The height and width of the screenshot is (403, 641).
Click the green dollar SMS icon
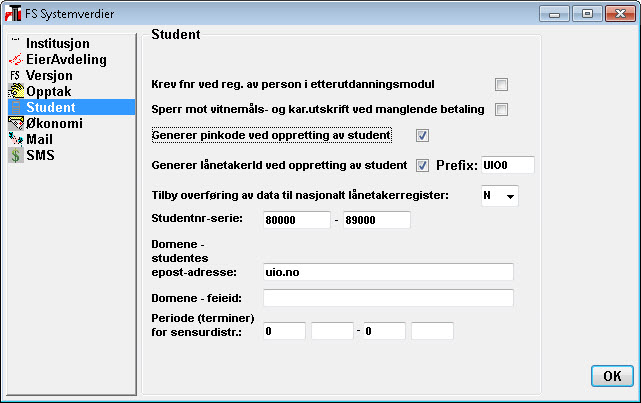tap(16, 155)
